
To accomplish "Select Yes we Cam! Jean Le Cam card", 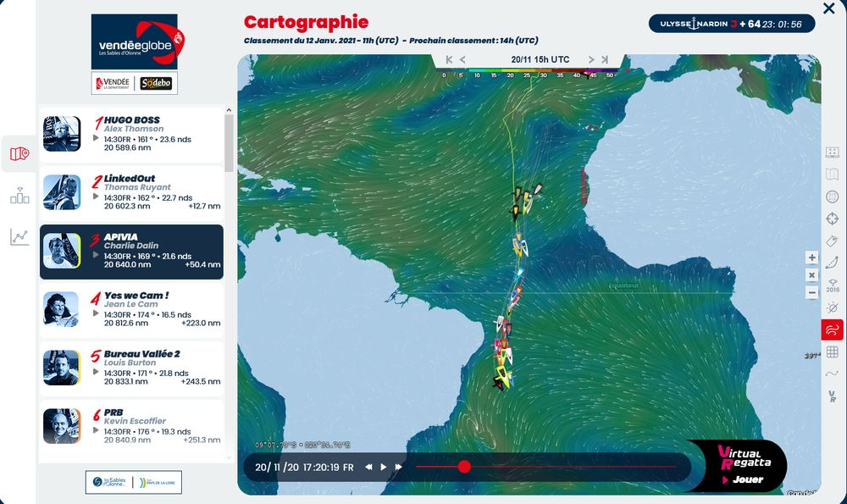I will [131, 310].
